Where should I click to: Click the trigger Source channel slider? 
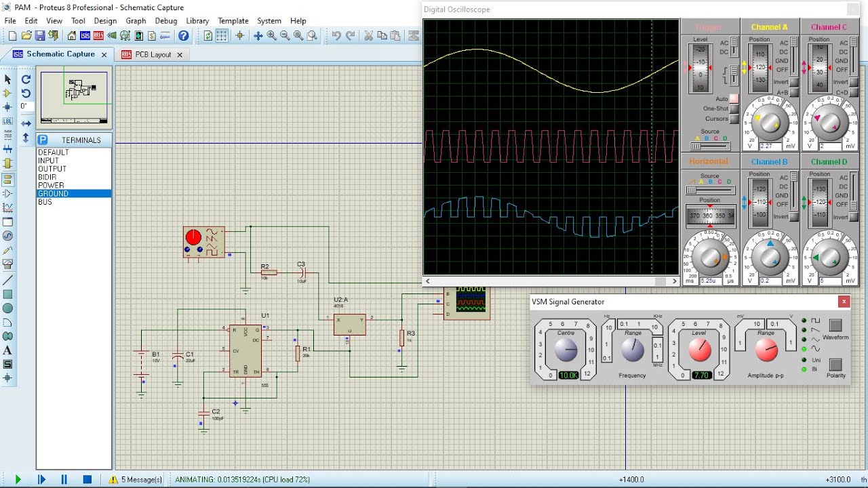pos(709,146)
